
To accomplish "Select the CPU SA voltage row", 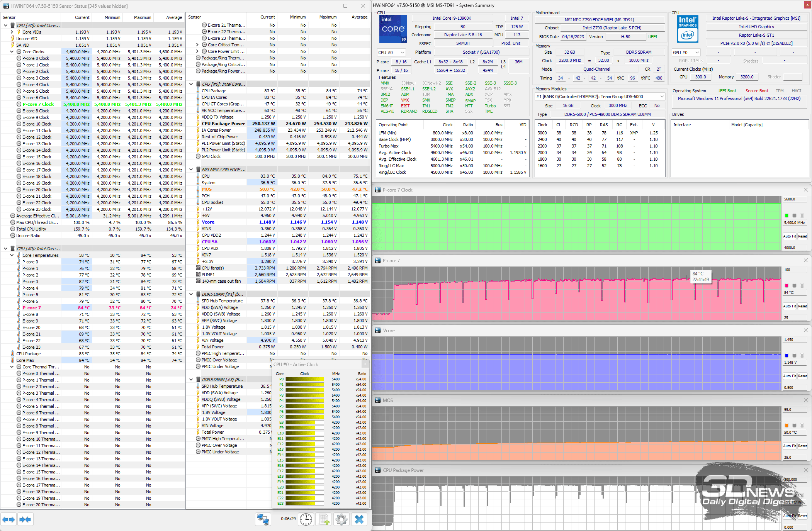I will [279, 242].
